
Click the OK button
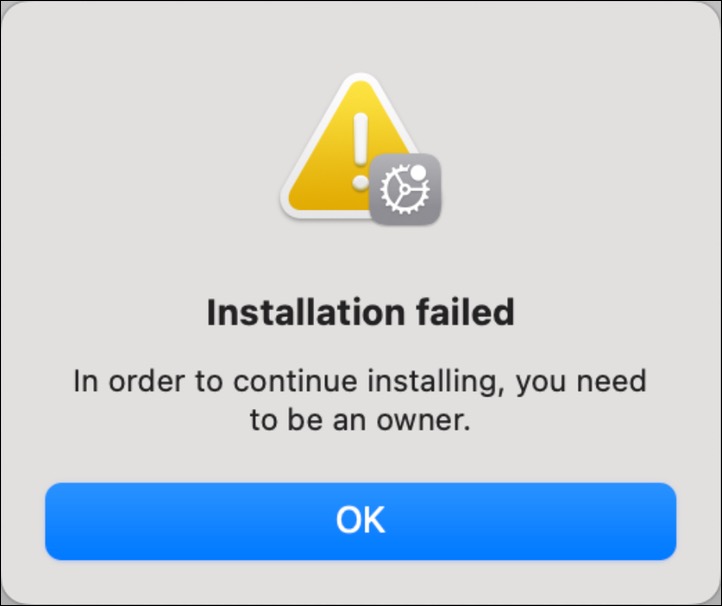pyautogui.click(x=361, y=521)
